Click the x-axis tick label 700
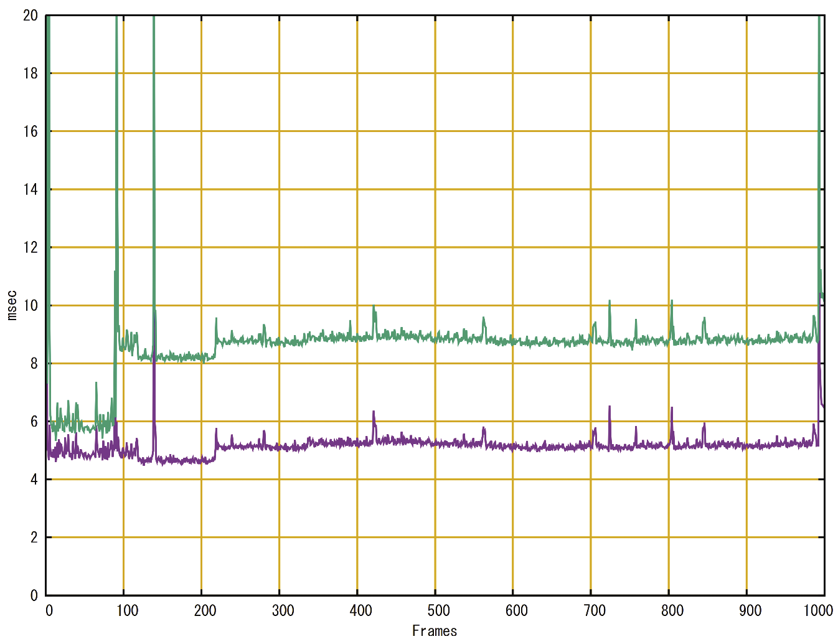 point(595,610)
